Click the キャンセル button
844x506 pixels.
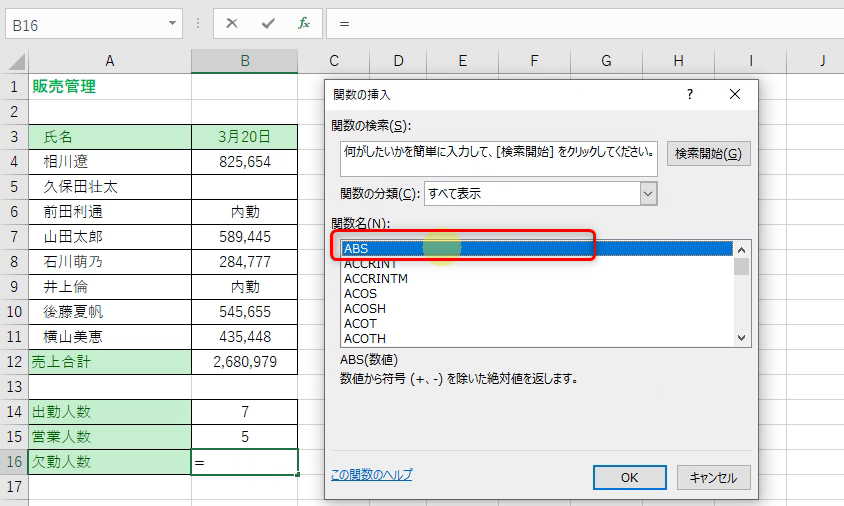point(713,477)
